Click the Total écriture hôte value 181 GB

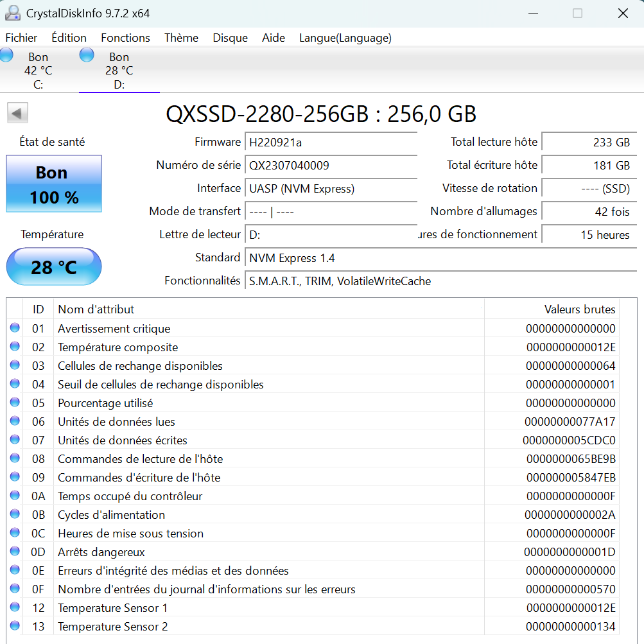tap(589, 166)
